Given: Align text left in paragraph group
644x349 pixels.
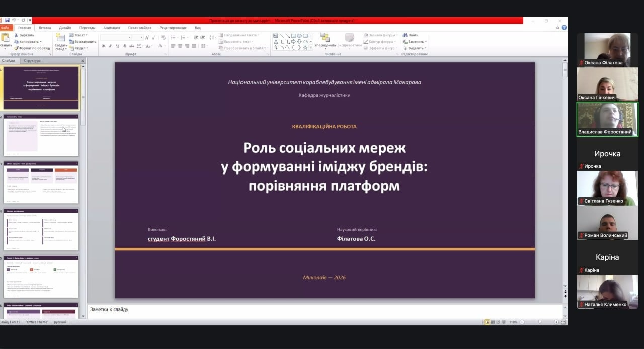Looking at the screenshot, I should coord(173,46).
